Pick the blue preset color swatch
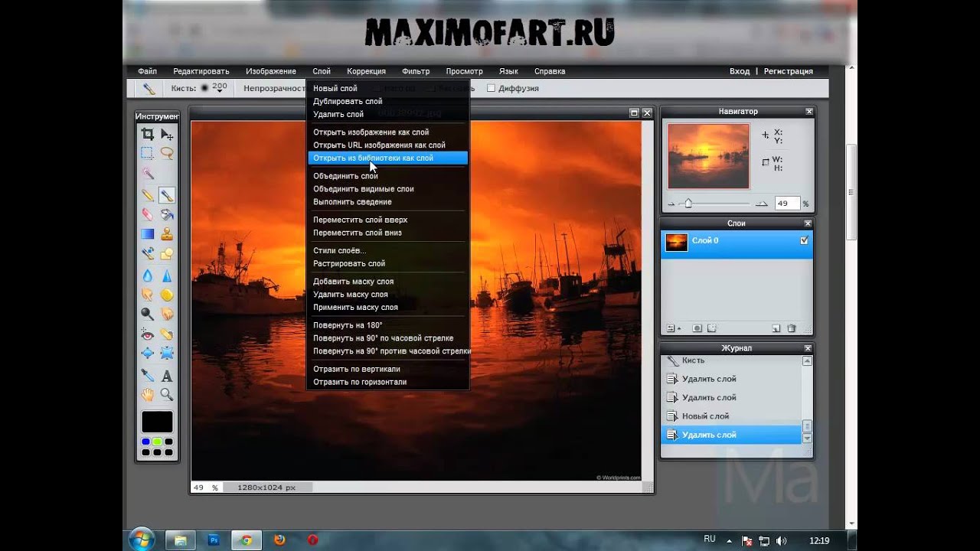The width and height of the screenshot is (980, 551). point(145,442)
